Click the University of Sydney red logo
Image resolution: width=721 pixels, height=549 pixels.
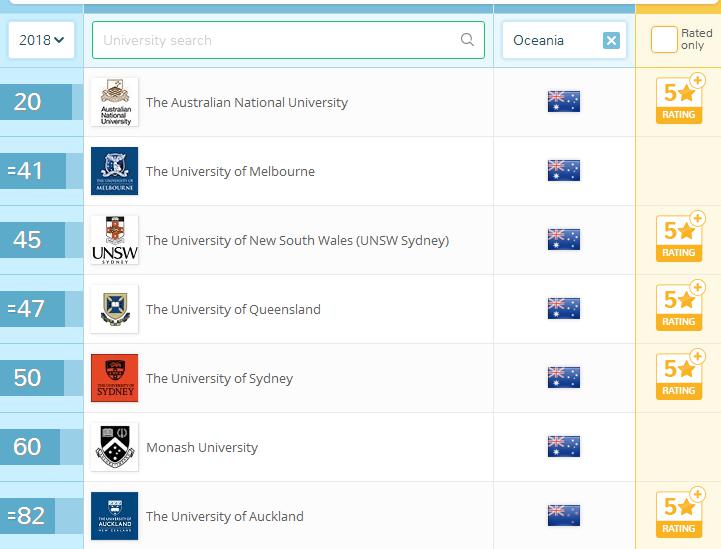pyautogui.click(x=114, y=378)
